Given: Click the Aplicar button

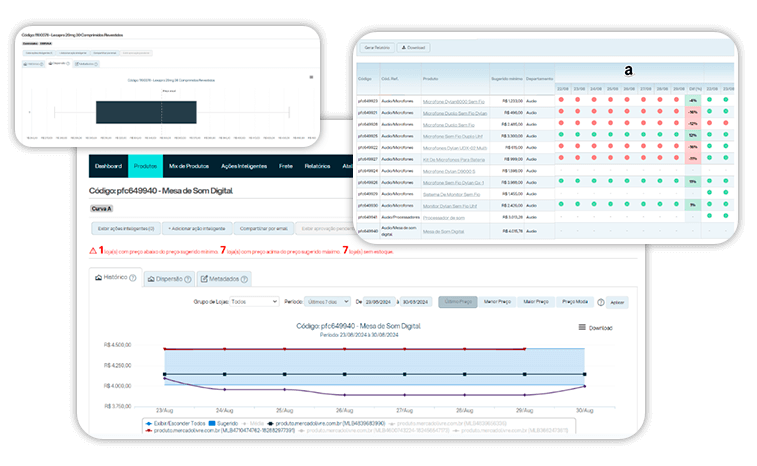Looking at the screenshot, I should tap(617, 301).
